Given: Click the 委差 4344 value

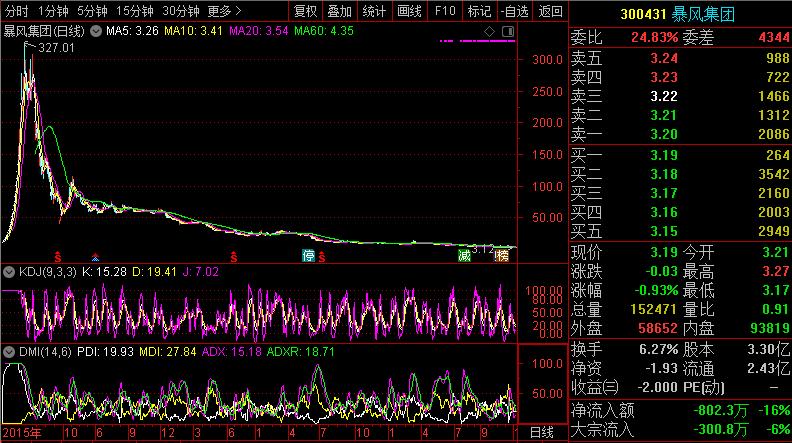Looking at the screenshot, I should [x=774, y=37].
